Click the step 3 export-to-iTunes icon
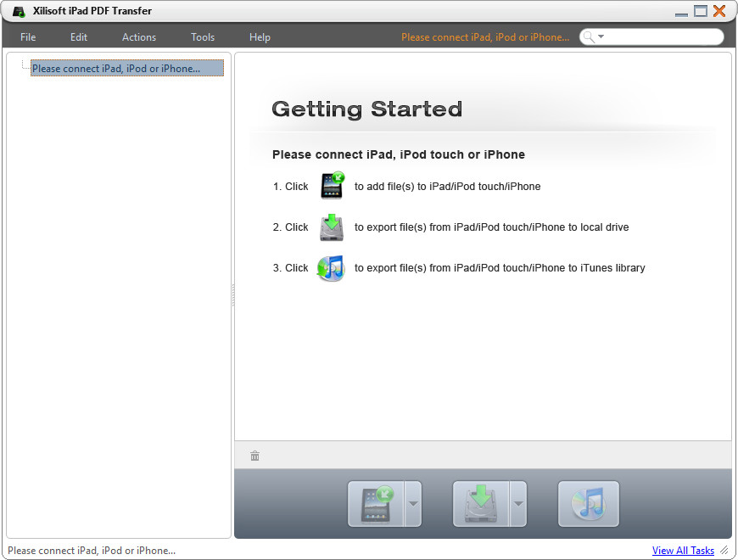 tap(332, 268)
